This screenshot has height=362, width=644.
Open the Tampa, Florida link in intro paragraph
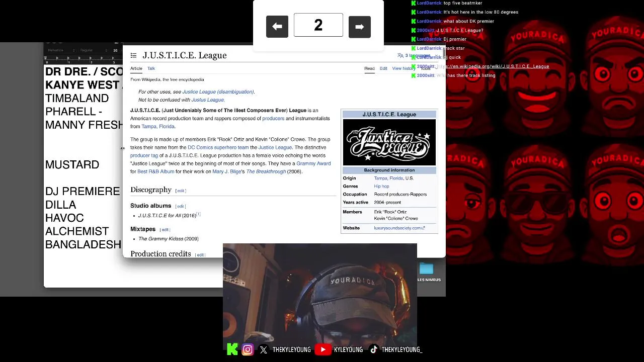(158, 127)
